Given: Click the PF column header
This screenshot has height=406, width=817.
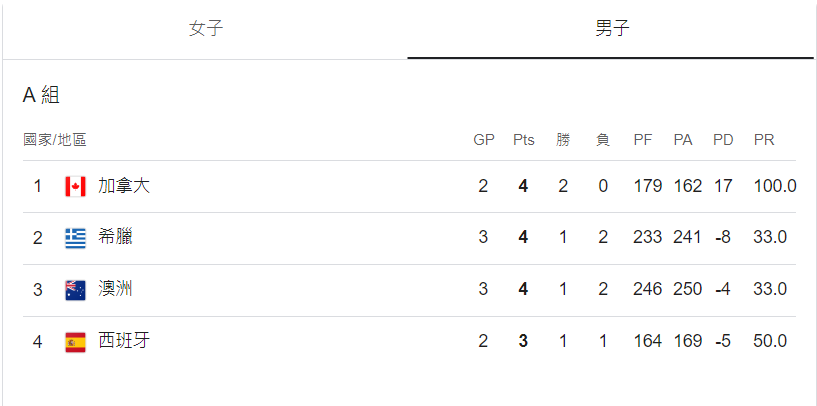Looking at the screenshot, I should 643,140.
